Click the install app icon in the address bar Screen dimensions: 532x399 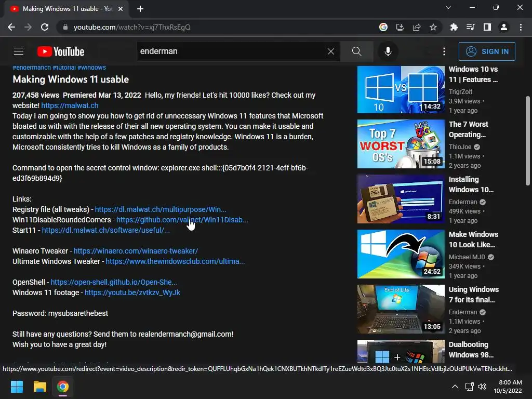click(400, 27)
